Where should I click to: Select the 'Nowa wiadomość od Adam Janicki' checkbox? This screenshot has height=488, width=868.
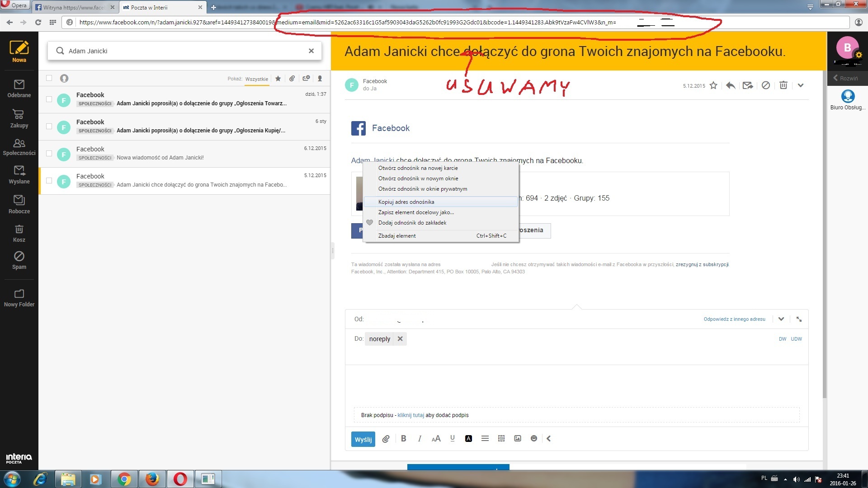coord(49,154)
